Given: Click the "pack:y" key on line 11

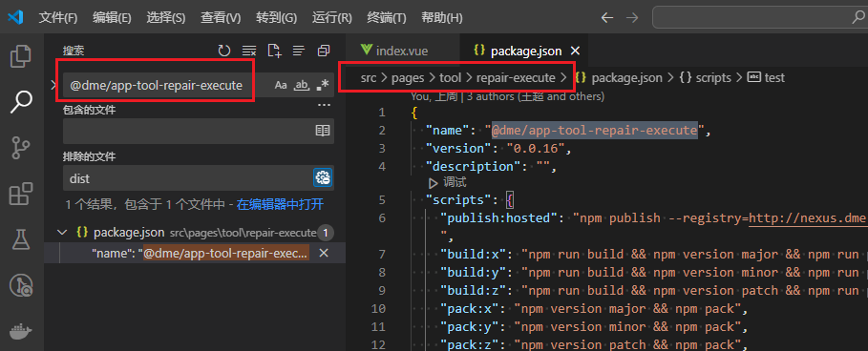Looking at the screenshot, I should (470, 326).
